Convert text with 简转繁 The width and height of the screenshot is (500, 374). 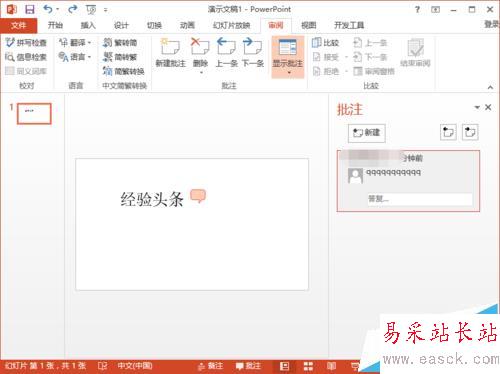pyautogui.click(x=120, y=57)
